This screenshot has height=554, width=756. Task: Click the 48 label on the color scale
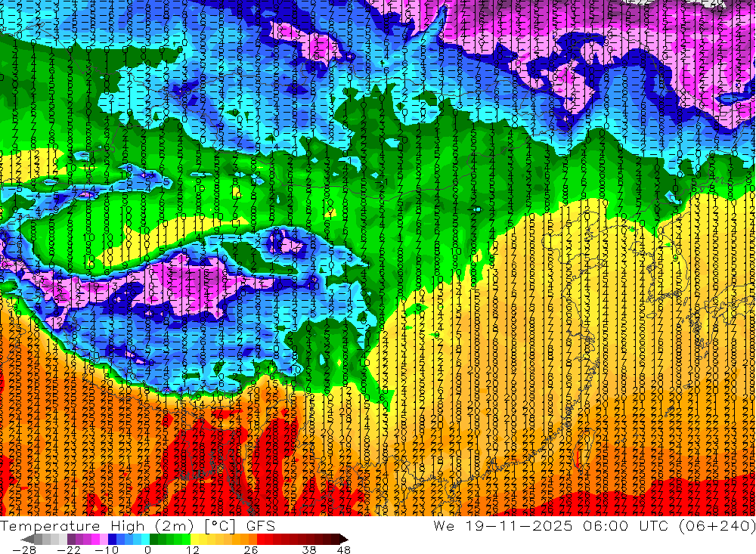(x=343, y=550)
